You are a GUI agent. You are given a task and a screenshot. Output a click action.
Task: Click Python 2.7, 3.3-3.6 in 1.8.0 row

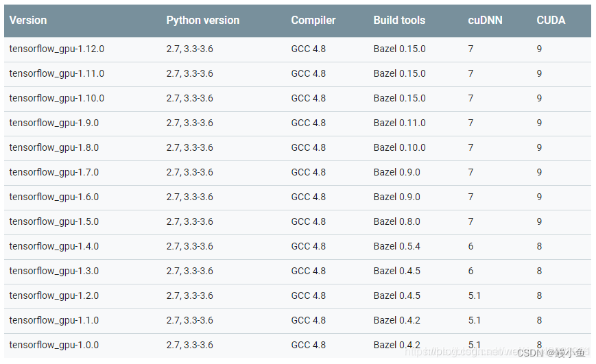click(190, 148)
